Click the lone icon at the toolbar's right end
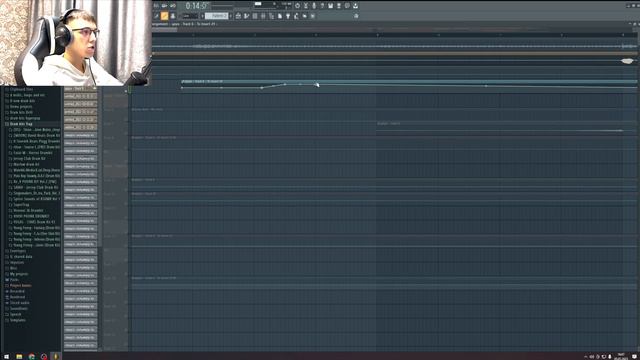This screenshot has height=360, width=640. [356, 16]
